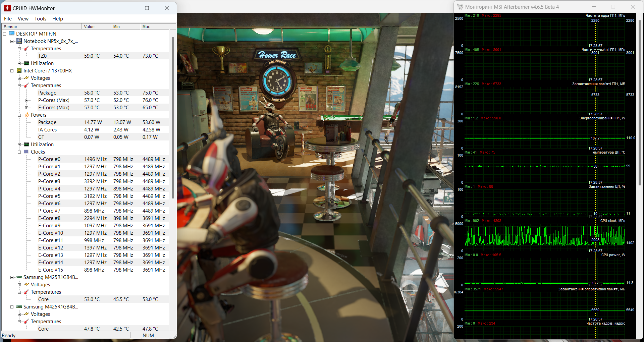
Task: Open the File menu in HWMonitor
Action: 8,19
